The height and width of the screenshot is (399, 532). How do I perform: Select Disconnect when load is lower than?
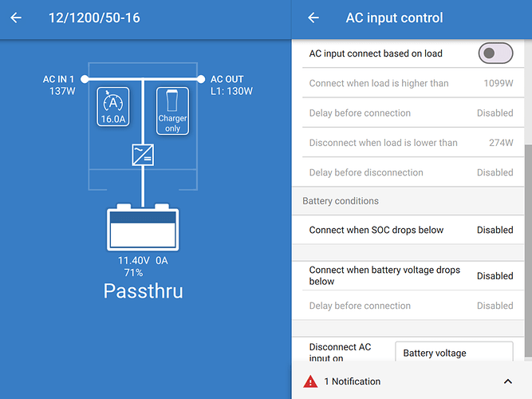point(410,143)
